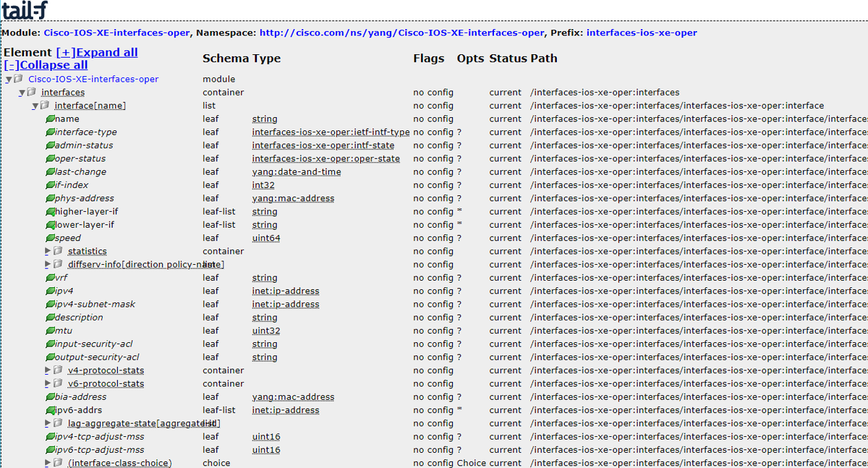
Task: Select the Cisco-IOS-XE-interfaces-oper tree root label
Action: (93, 80)
